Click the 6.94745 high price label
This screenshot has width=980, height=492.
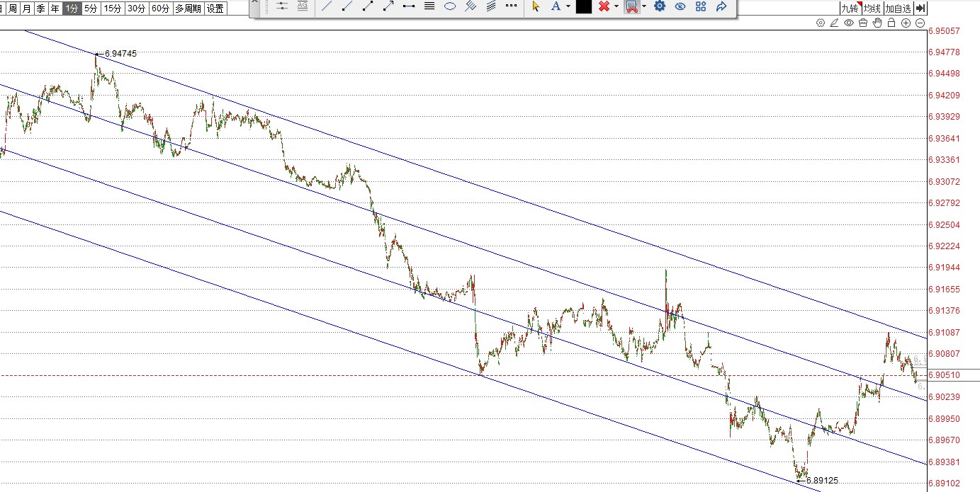[120, 53]
